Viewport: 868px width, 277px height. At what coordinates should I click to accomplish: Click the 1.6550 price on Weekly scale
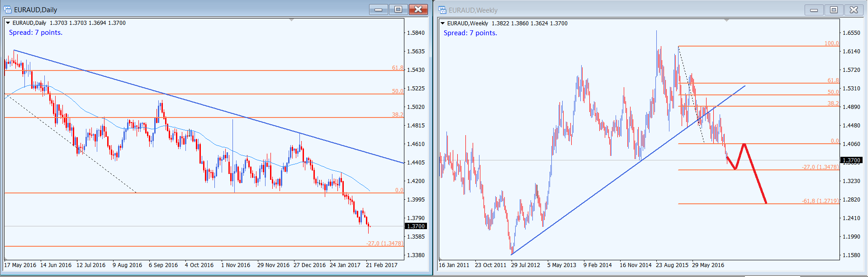[x=851, y=33]
